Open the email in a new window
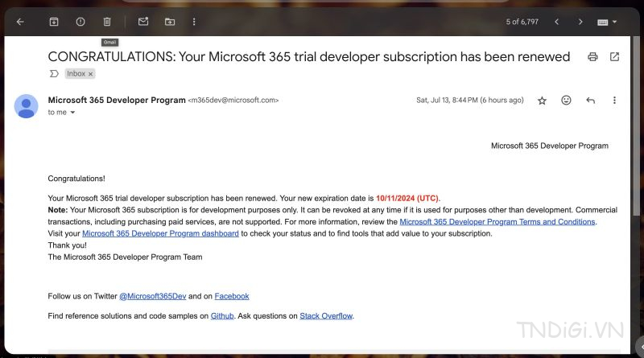The height and width of the screenshot is (358, 644). click(614, 56)
